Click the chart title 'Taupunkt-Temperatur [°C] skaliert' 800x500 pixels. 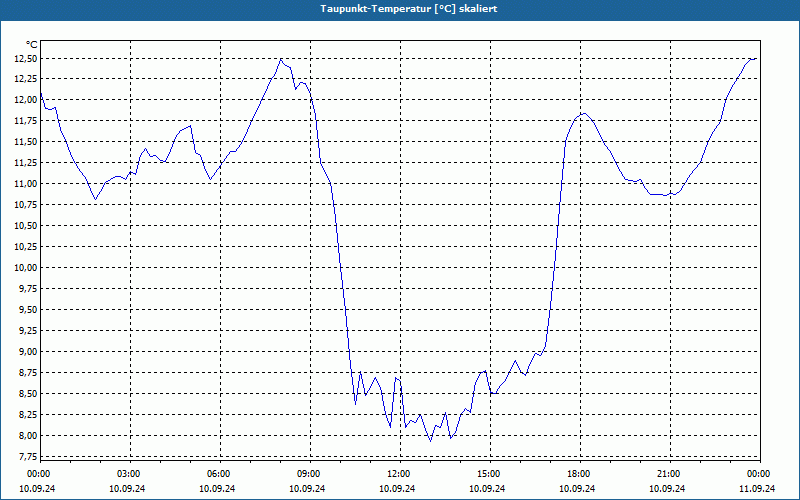tap(409, 9)
